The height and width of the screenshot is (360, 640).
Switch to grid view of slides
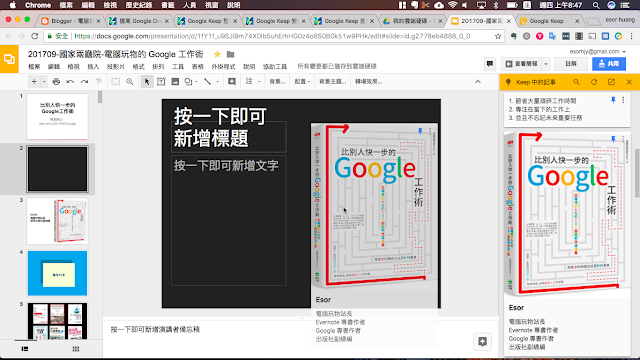coord(76,349)
